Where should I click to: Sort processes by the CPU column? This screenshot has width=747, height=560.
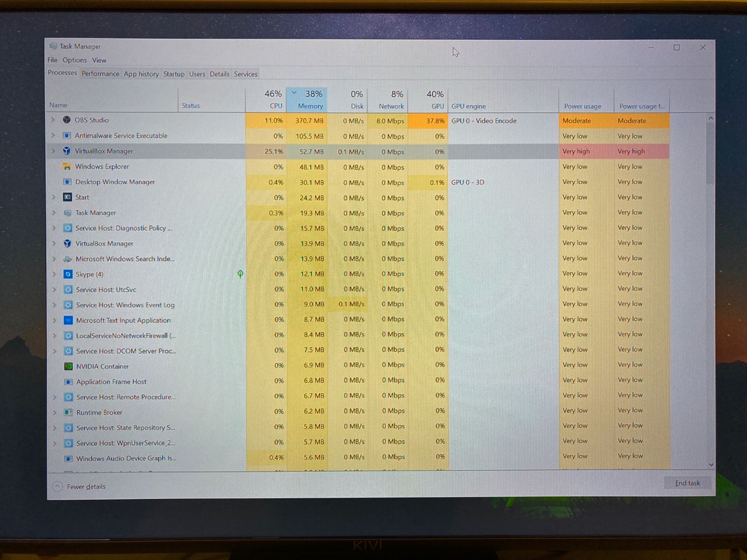(x=266, y=99)
